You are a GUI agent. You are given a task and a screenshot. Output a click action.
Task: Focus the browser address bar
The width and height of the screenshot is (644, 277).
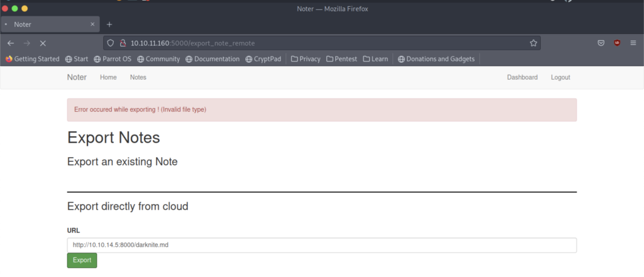pyautogui.click(x=321, y=43)
